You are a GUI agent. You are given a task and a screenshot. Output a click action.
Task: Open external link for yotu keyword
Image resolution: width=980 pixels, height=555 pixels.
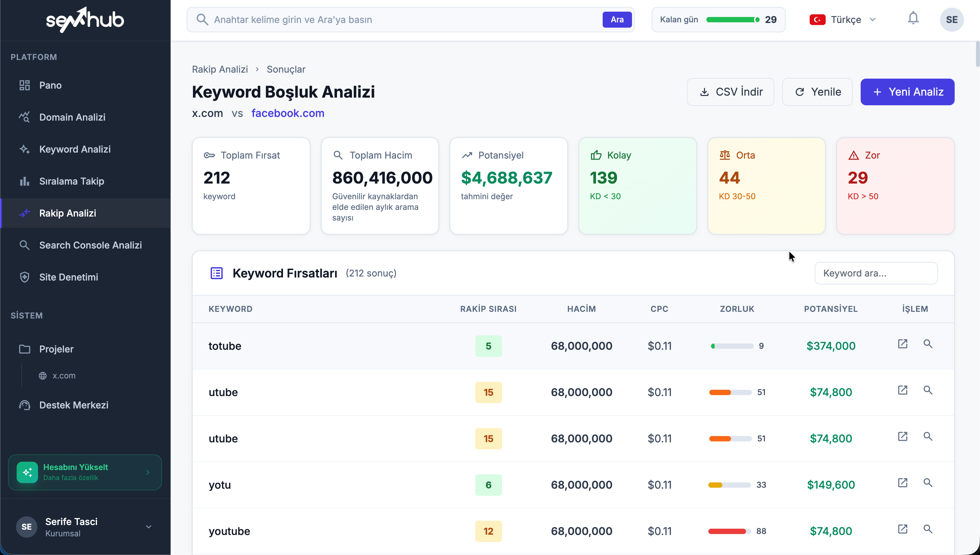(902, 483)
